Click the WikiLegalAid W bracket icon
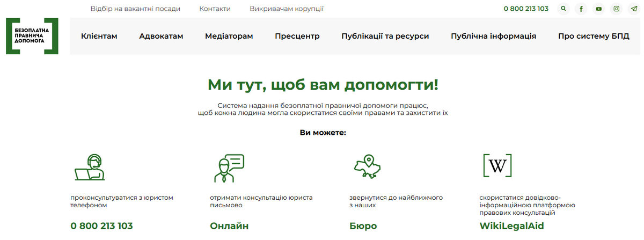The height and width of the screenshot is (240, 644). click(x=497, y=166)
